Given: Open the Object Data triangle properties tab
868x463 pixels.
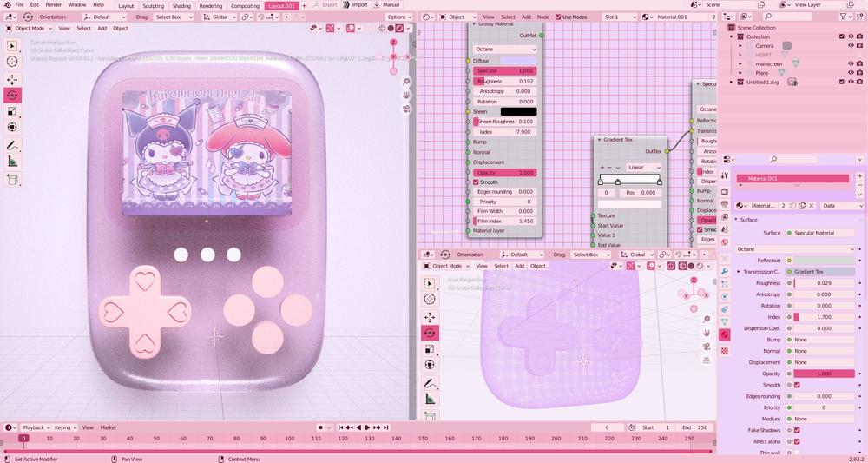Looking at the screenshot, I should click(x=725, y=321).
